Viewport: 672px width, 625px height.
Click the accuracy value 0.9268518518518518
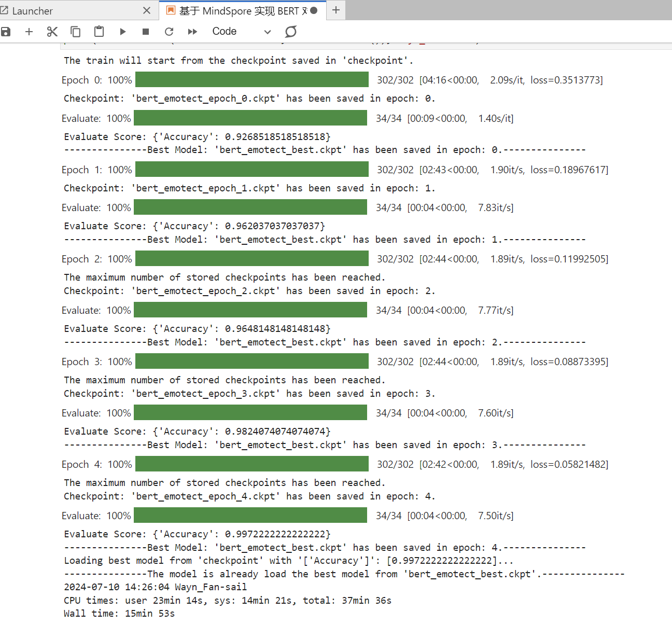pyautogui.click(x=275, y=137)
